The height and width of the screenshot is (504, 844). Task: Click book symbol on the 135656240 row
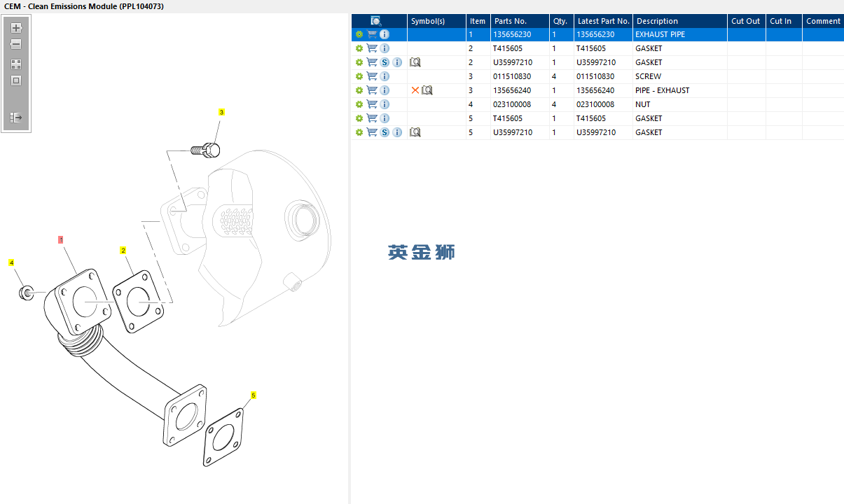pos(427,90)
